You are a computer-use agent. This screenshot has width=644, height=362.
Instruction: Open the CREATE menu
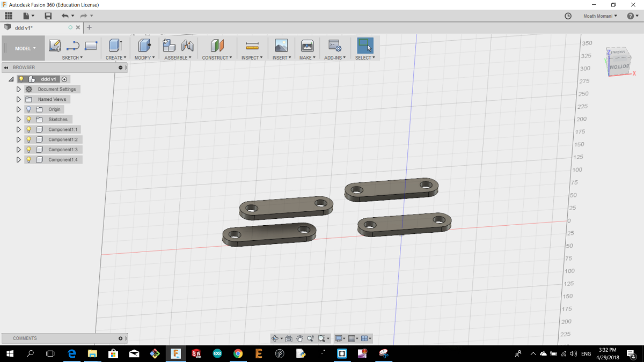tap(116, 57)
